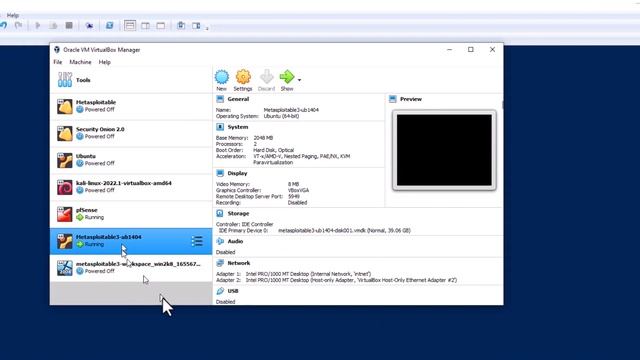
Task: Click the Storage section disk icon
Action: tap(220, 213)
